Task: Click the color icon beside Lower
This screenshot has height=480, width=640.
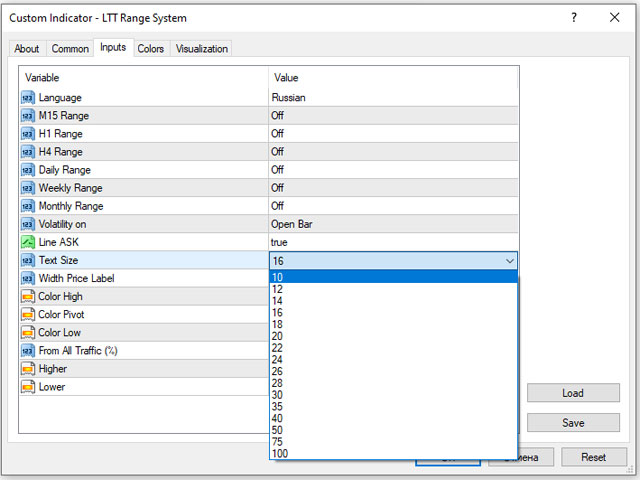Action: click(28, 387)
